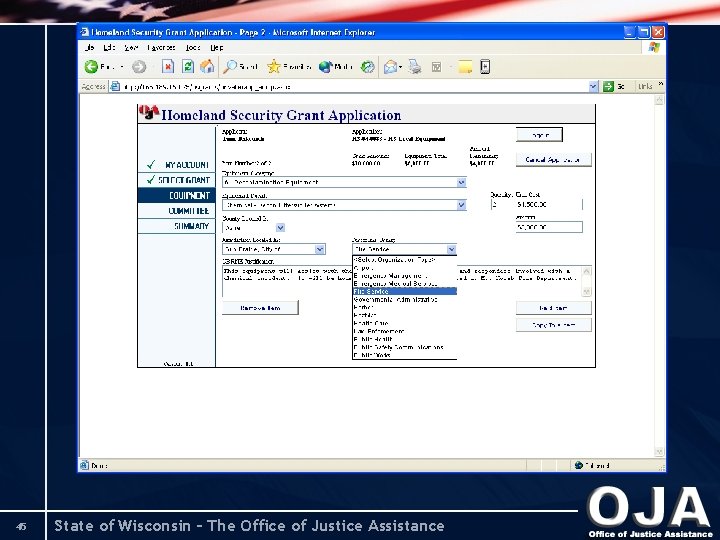The image size is (720, 540).
Task: Click the Cancel Application button
Action: 553,160
